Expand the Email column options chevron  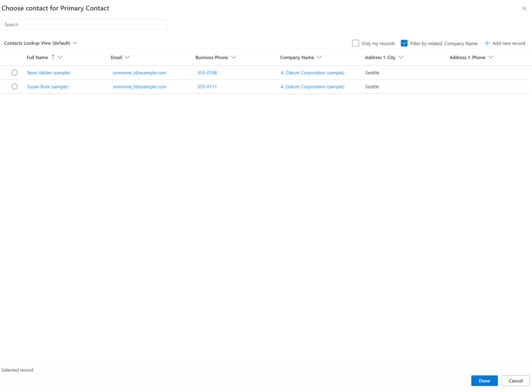point(127,57)
